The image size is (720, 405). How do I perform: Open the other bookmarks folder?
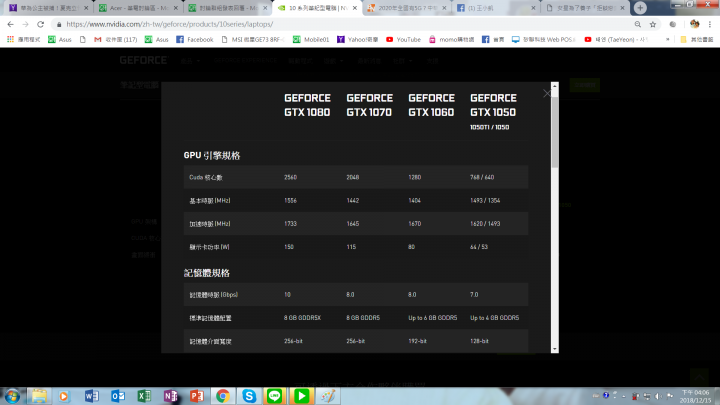[697, 39]
